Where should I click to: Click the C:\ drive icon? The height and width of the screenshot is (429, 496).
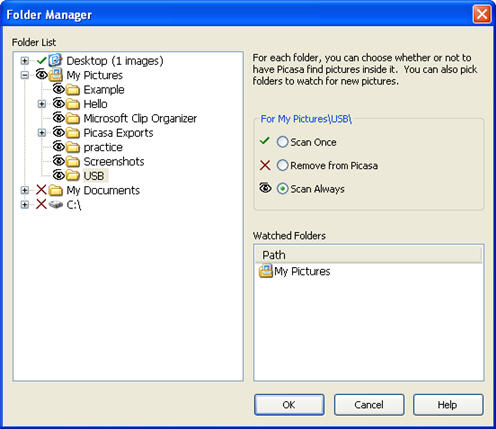pyautogui.click(x=56, y=204)
